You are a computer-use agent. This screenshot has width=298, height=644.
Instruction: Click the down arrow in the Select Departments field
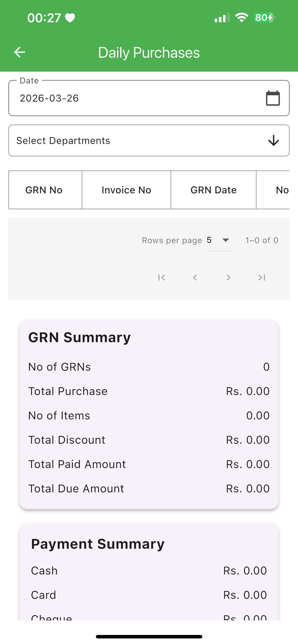(273, 140)
